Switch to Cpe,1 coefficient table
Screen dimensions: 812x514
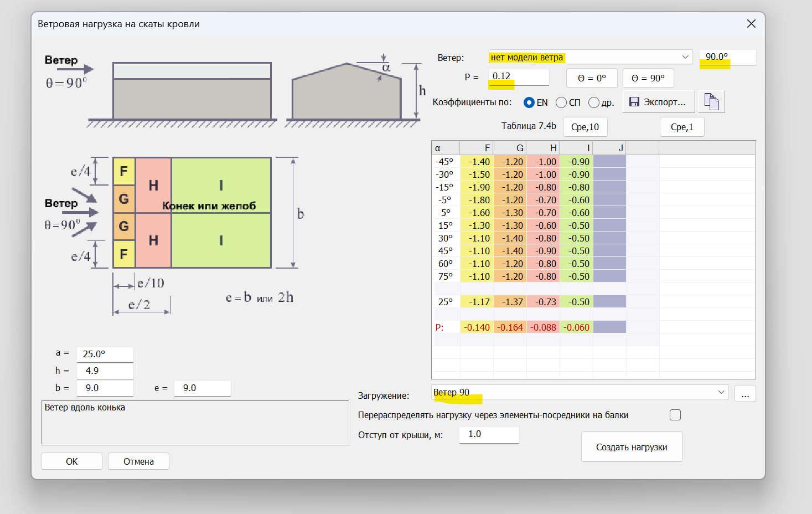pyautogui.click(x=681, y=127)
